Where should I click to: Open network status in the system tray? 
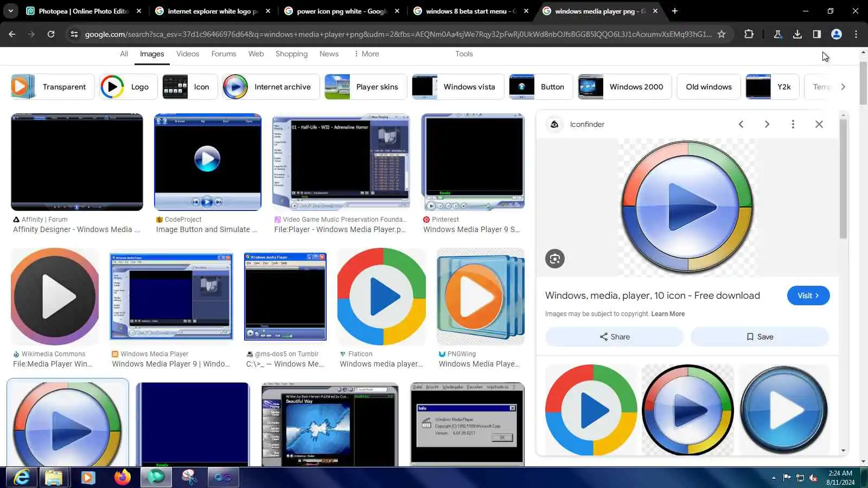pyautogui.click(x=800, y=478)
